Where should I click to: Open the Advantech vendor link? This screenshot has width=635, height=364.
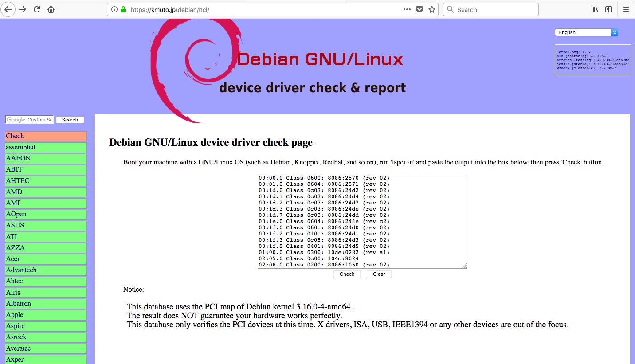[46, 270]
